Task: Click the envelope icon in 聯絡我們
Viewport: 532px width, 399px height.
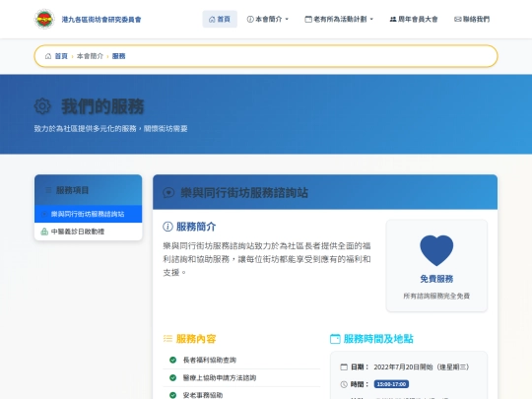Action: (x=458, y=19)
